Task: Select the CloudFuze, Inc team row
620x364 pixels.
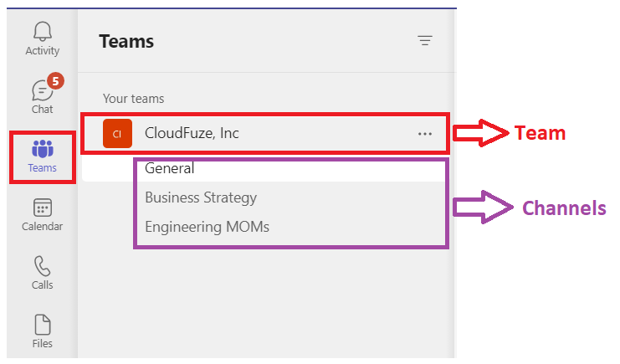Action: (265, 134)
